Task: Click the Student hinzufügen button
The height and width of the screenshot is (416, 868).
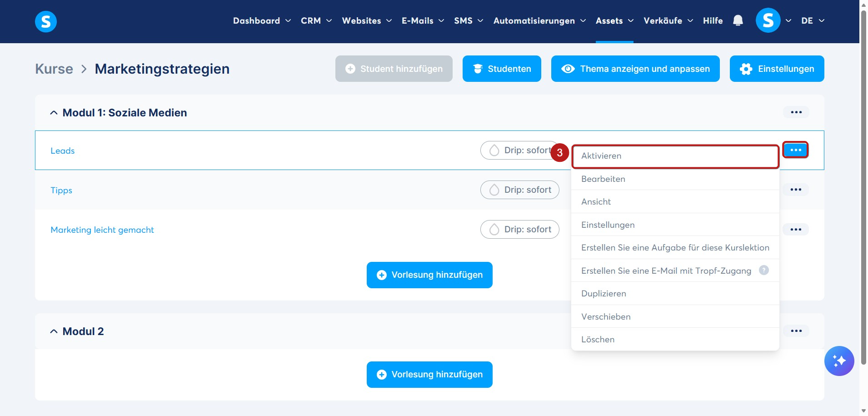Action: tap(394, 69)
